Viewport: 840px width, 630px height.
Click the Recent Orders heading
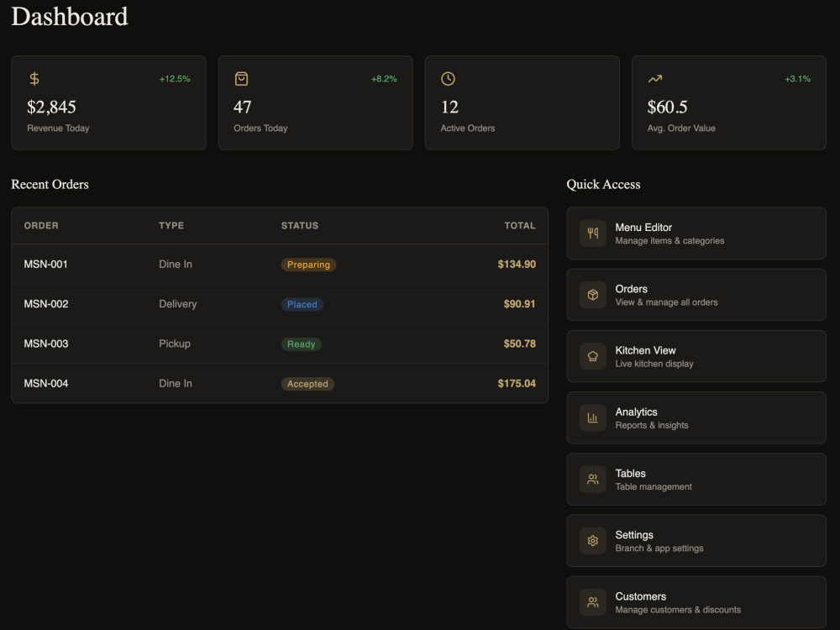click(50, 184)
